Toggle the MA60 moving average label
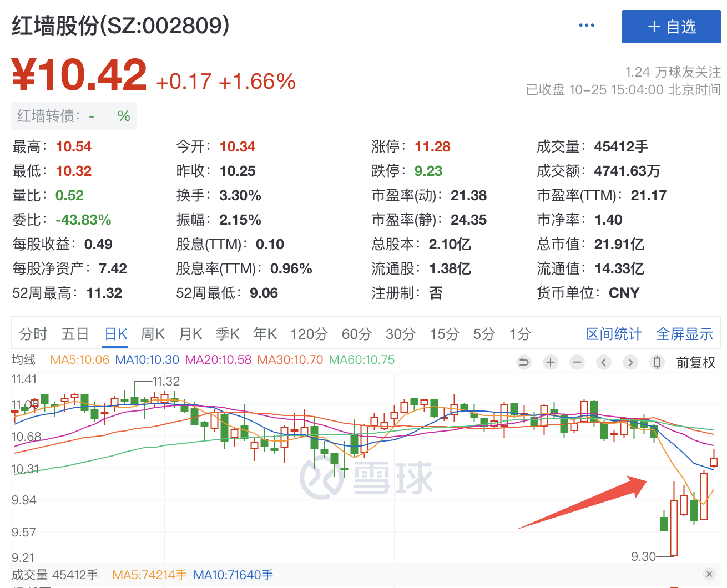The width and height of the screenshot is (727, 588). click(362, 360)
